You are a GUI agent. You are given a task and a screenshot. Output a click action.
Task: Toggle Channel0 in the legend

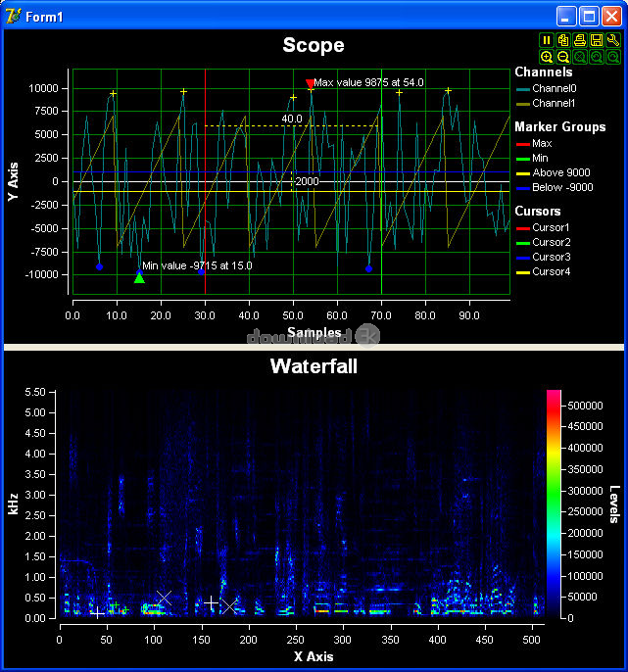coord(555,88)
